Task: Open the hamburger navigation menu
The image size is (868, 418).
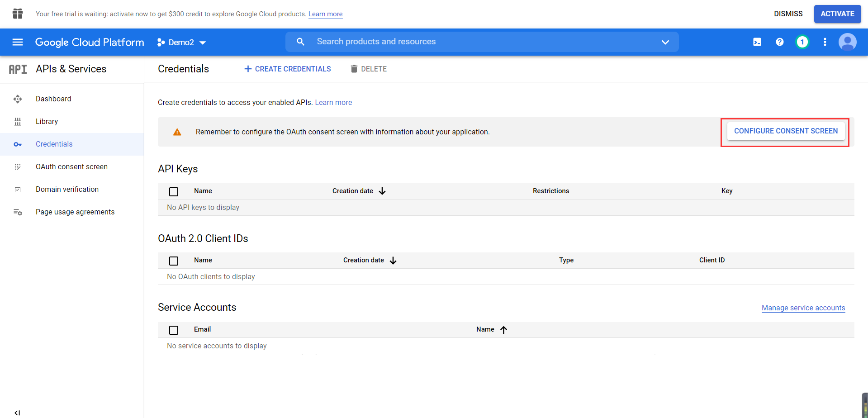Action: point(18,42)
